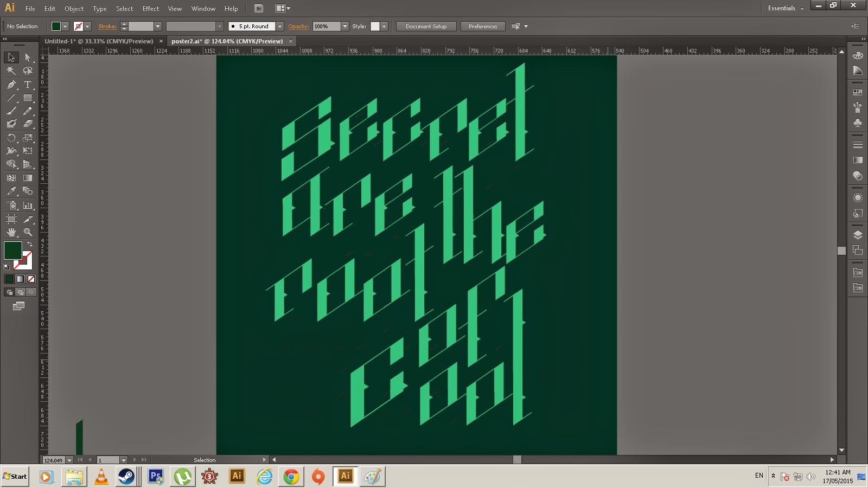Expand the stroke weight dropdown
This screenshot has width=868, height=488.
click(158, 26)
